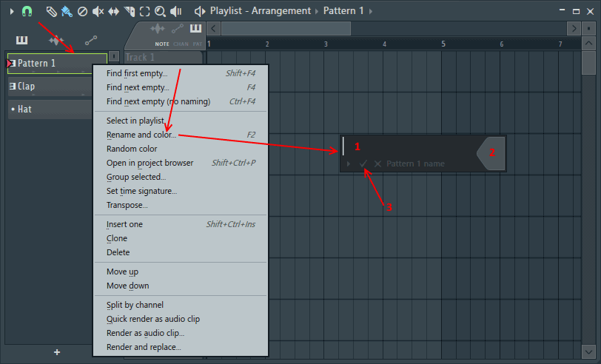Show piano patterns in picker panel
601x364 pixels.
22,39
